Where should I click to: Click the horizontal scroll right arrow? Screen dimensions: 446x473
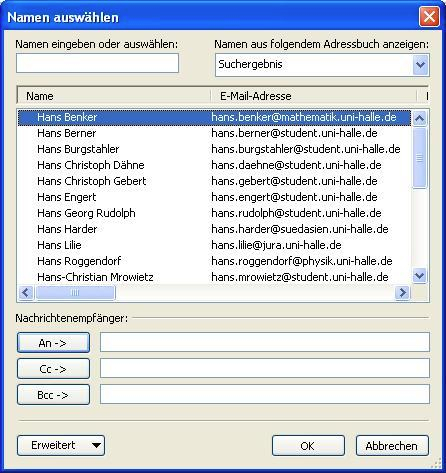tap(402, 293)
